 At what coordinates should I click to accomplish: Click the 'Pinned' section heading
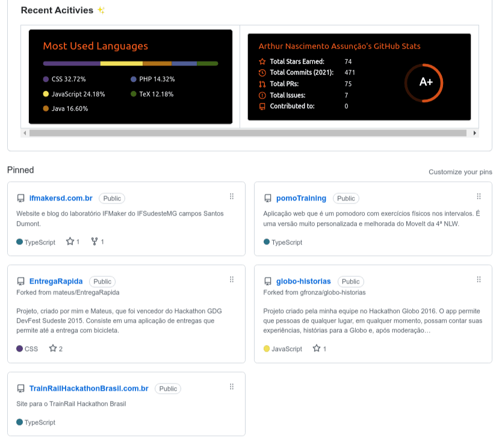(20, 170)
